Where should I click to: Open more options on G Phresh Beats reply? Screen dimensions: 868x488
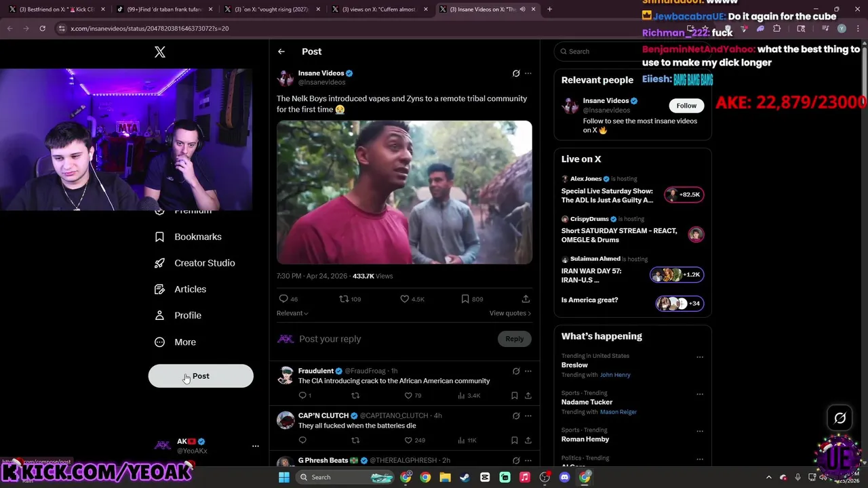coord(528,461)
